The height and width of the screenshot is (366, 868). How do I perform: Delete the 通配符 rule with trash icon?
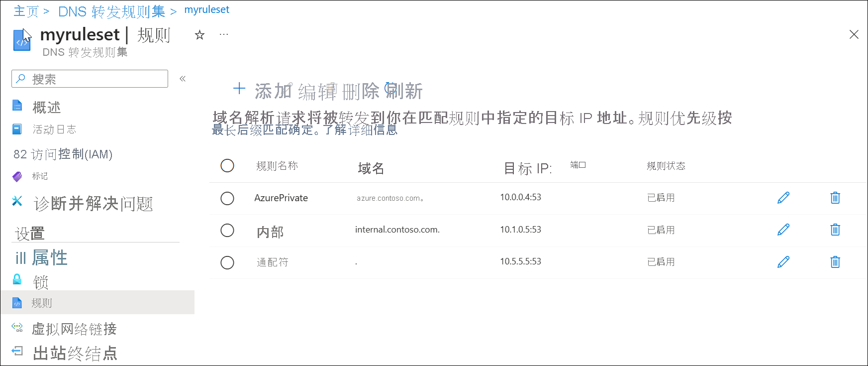point(835,261)
